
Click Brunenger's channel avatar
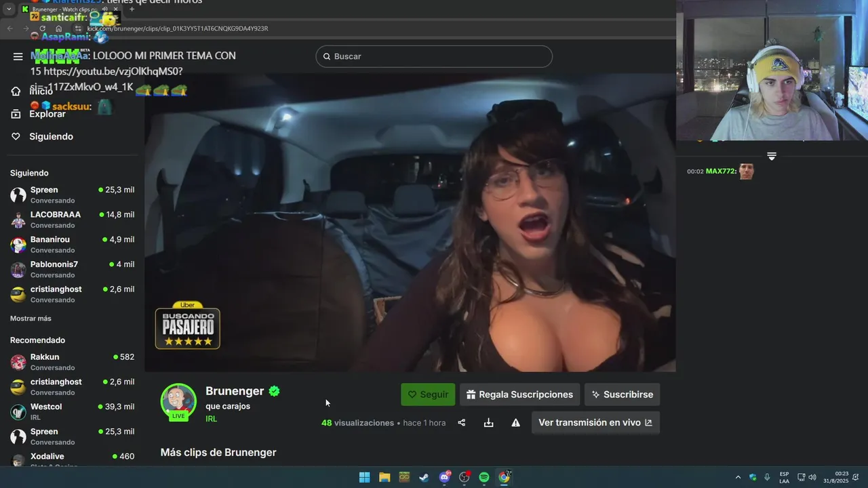pyautogui.click(x=178, y=401)
